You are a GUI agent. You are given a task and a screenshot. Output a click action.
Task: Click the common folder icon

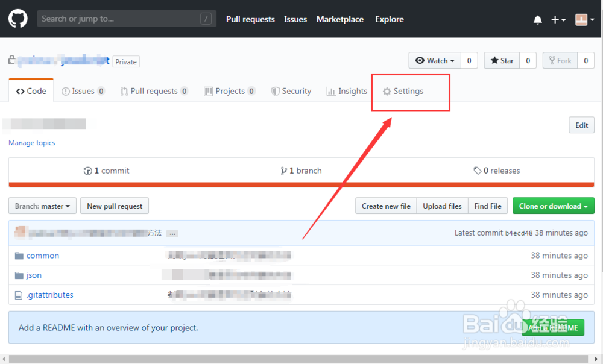pos(19,256)
